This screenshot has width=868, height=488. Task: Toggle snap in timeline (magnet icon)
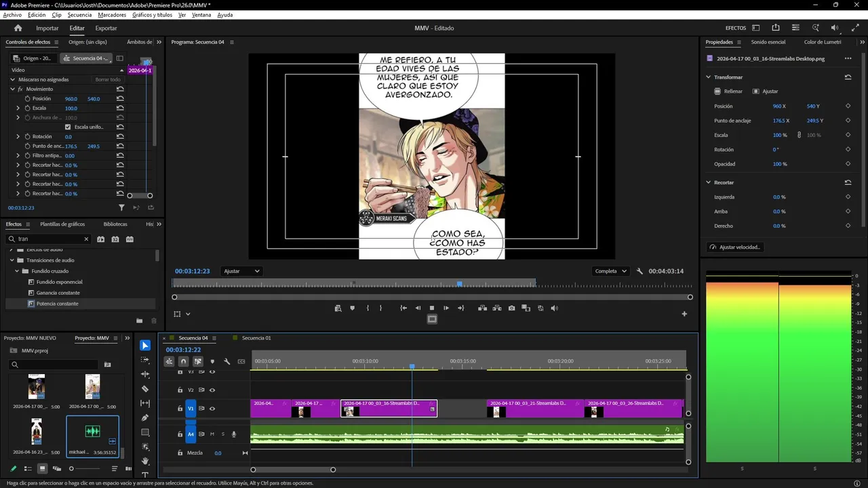(x=183, y=362)
